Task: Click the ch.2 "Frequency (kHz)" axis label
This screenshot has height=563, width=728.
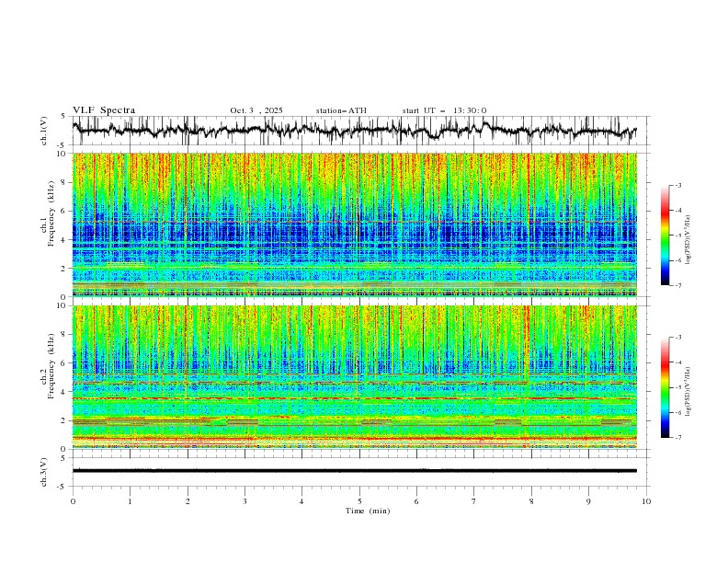Action: [51, 366]
